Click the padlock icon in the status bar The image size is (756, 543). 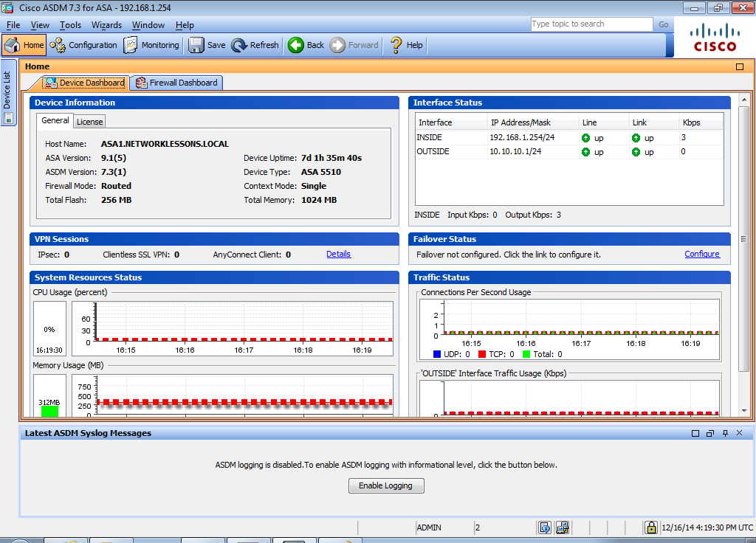tap(650, 528)
